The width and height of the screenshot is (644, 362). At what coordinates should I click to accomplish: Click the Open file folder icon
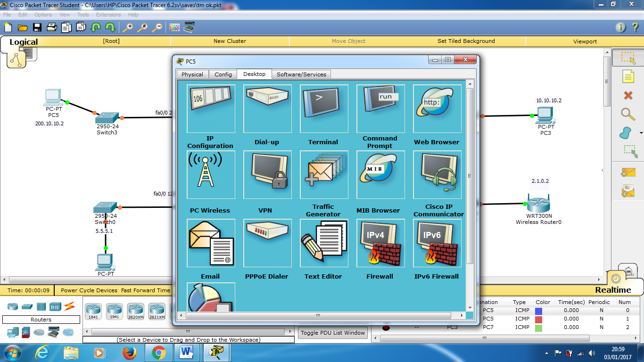click(x=23, y=27)
